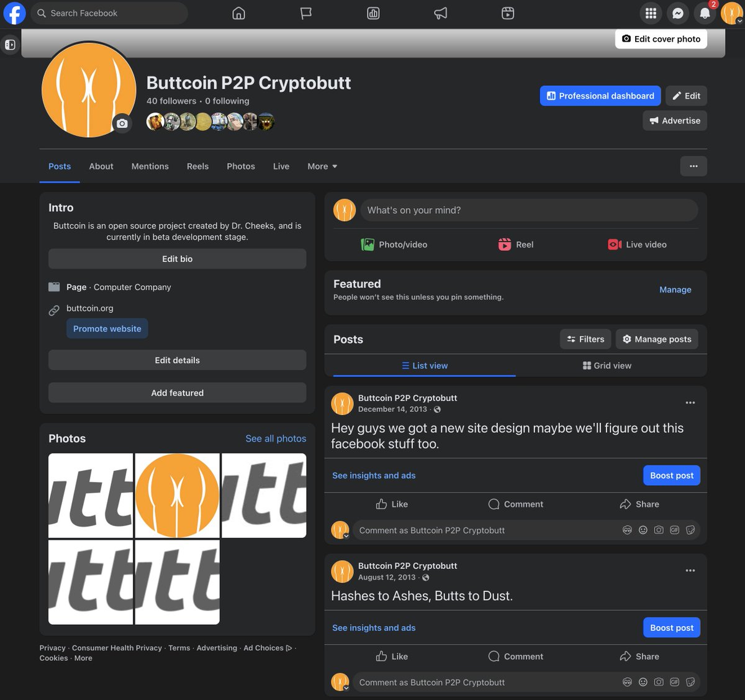This screenshot has width=745, height=700.
Task: Open the About tab
Action: [101, 166]
